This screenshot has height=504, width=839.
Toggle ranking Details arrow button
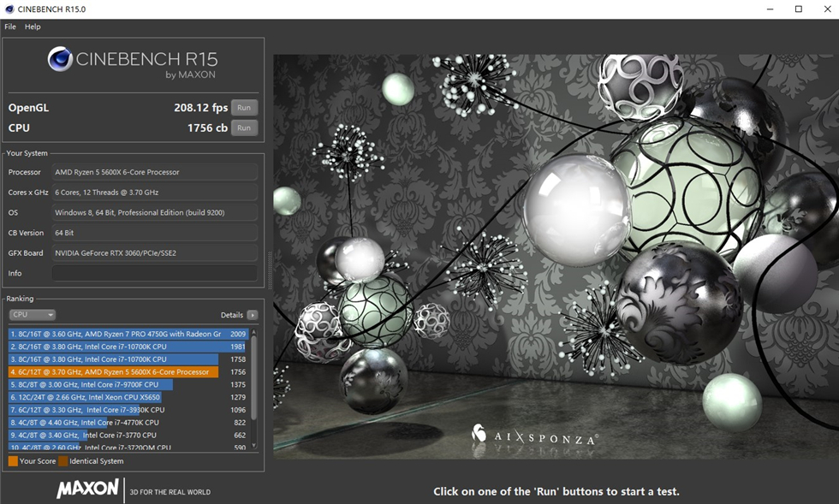(253, 315)
